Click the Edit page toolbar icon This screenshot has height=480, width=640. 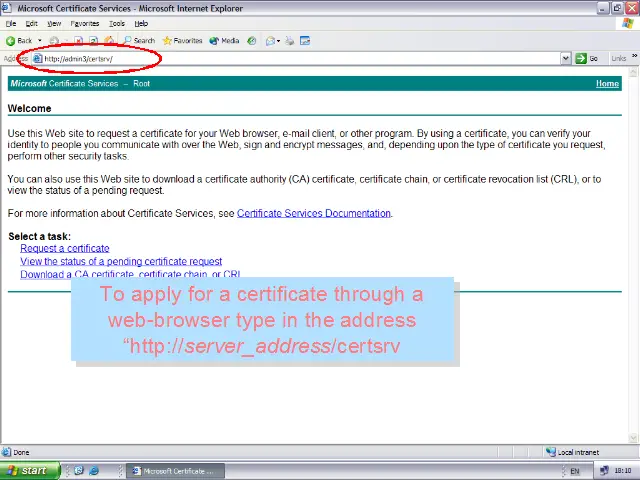tap(305, 40)
